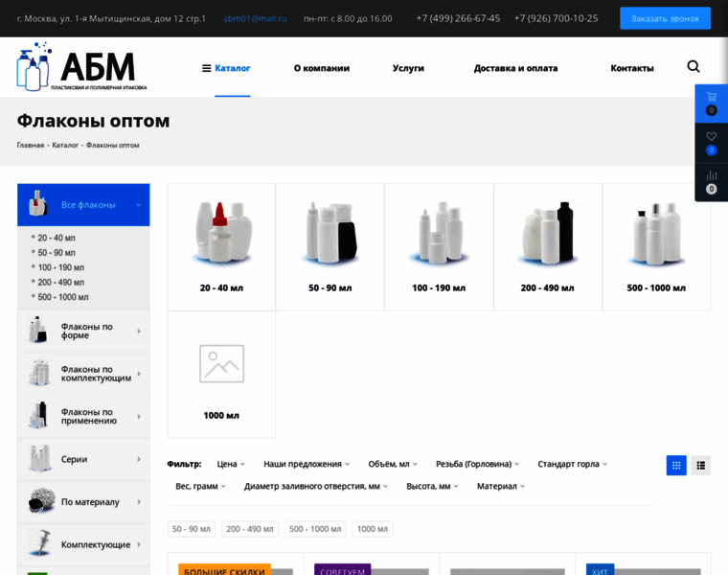Select the 20 - 40 мл sidebar item
Screen dimensions: 728x575
pyautogui.click(x=57, y=238)
